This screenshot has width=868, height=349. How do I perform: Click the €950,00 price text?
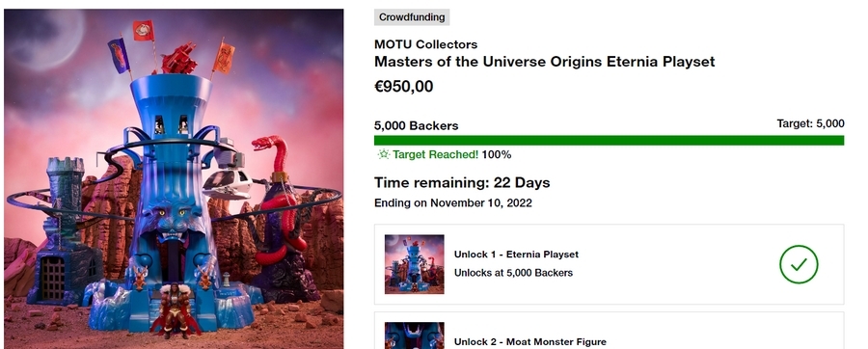pyautogui.click(x=403, y=87)
